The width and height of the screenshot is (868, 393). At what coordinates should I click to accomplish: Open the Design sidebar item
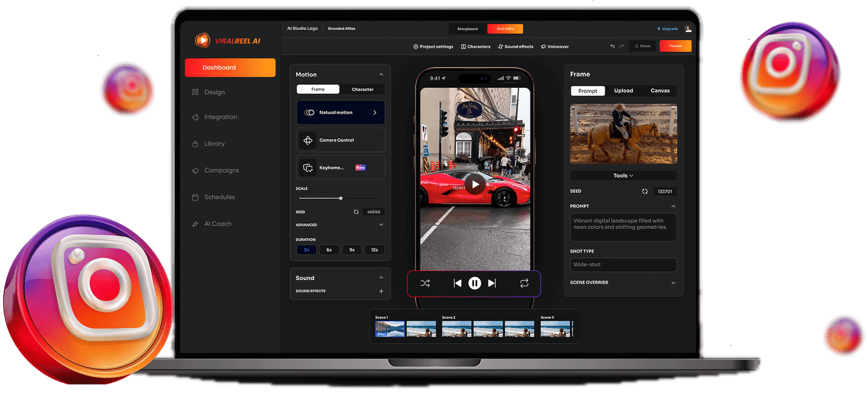208,92
